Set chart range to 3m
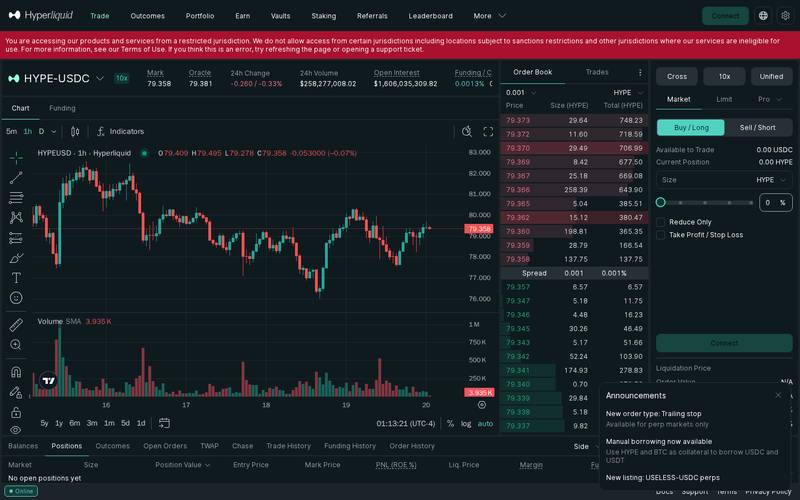 pyautogui.click(x=92, y=423)
